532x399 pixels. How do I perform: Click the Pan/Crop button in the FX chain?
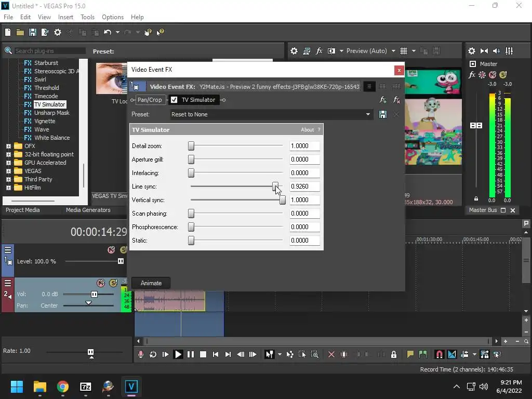(x=150, y=100)
